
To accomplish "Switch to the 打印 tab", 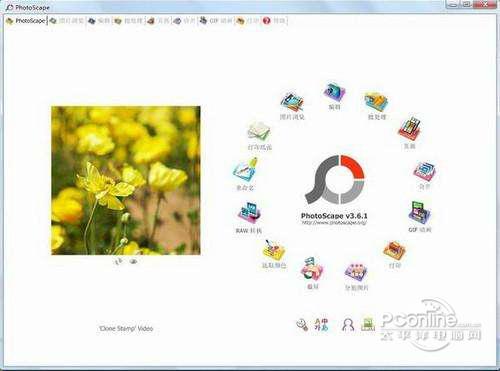I will [248, 21].
